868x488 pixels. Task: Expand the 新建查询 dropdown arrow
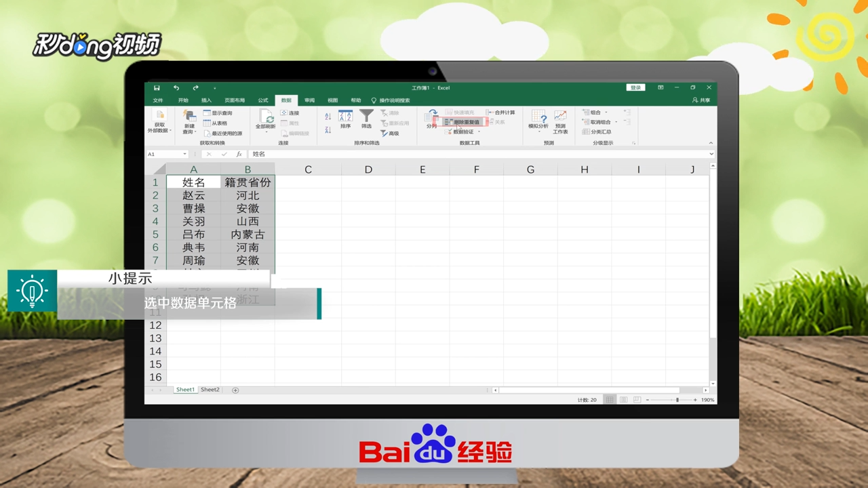click(x=194, y=131)
